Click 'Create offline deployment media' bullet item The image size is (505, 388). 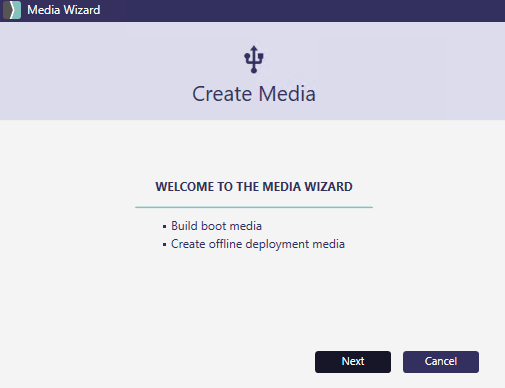(x=258, y=244)
